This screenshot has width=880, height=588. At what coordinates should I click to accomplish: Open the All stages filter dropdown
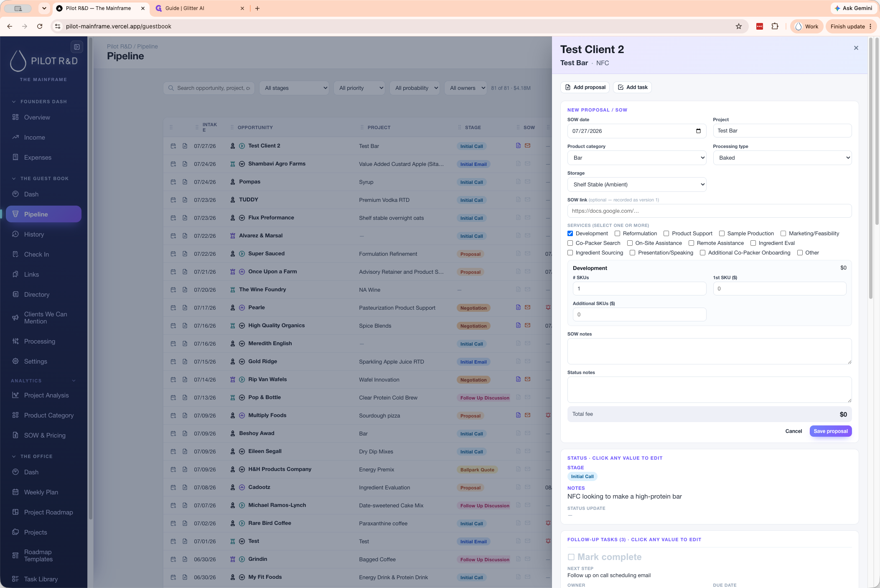(x=294, y=88)
